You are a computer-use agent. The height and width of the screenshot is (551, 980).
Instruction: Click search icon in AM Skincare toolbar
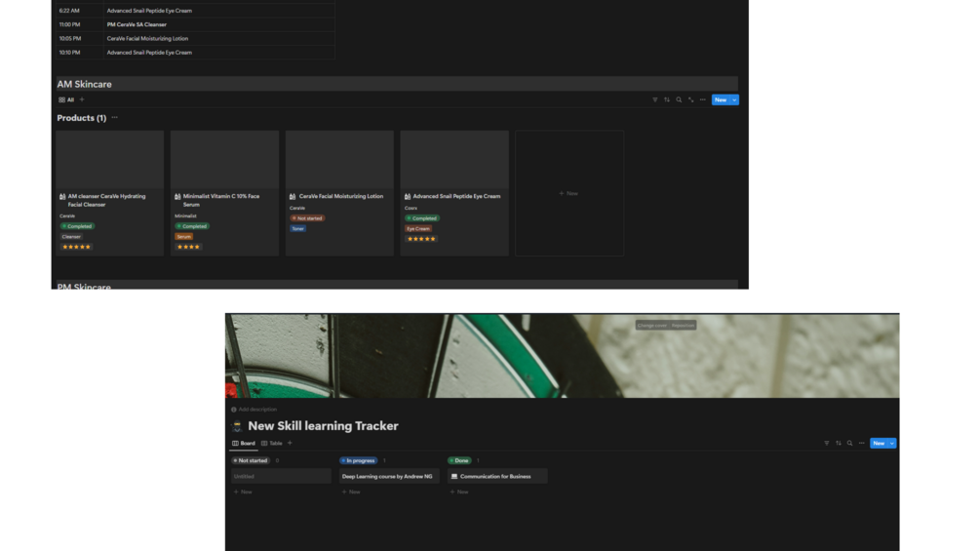tap(679, 99)
